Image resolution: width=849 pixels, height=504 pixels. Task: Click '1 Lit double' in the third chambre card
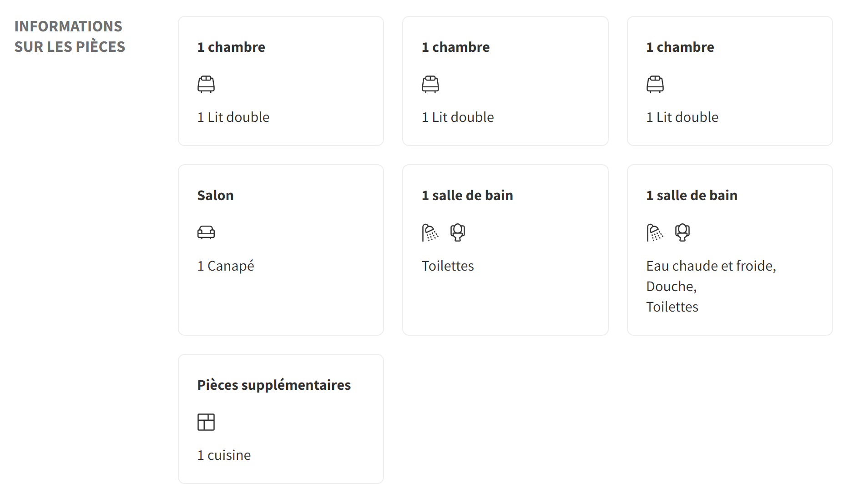(x=682, y=117)
